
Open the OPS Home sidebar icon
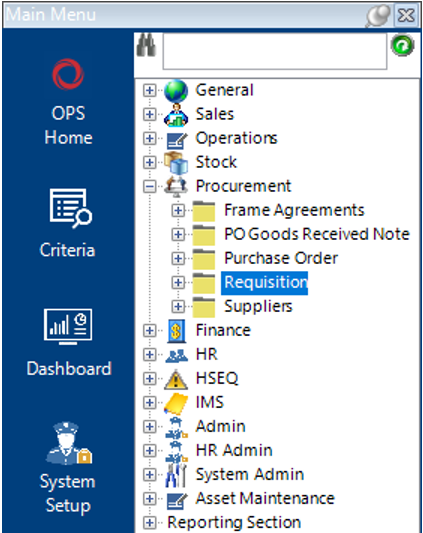click(x=68, y=74)
